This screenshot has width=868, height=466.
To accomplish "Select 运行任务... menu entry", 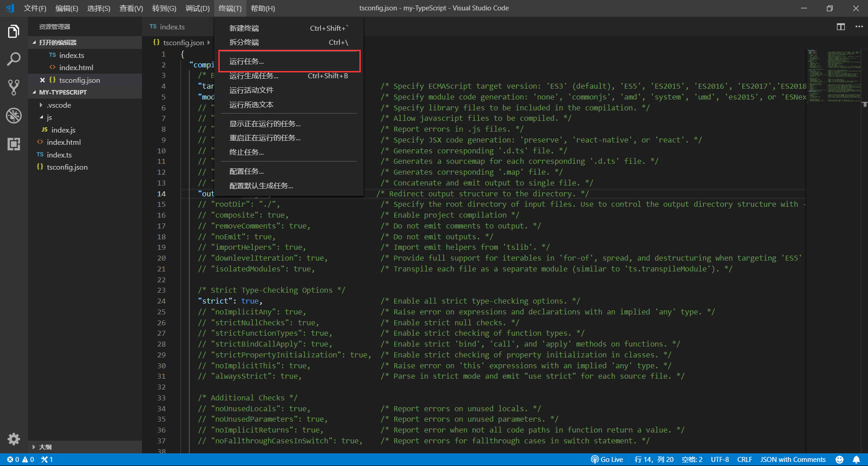I will point(289,62).
